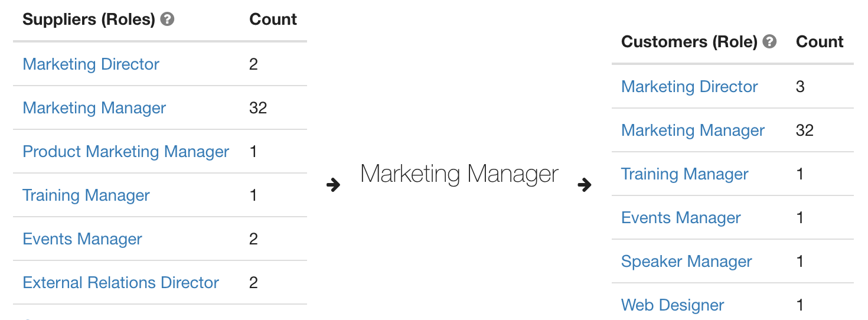The image size is (868, 320).
Task: Open External Relations Director supplier link
Action: click(121, 283)
